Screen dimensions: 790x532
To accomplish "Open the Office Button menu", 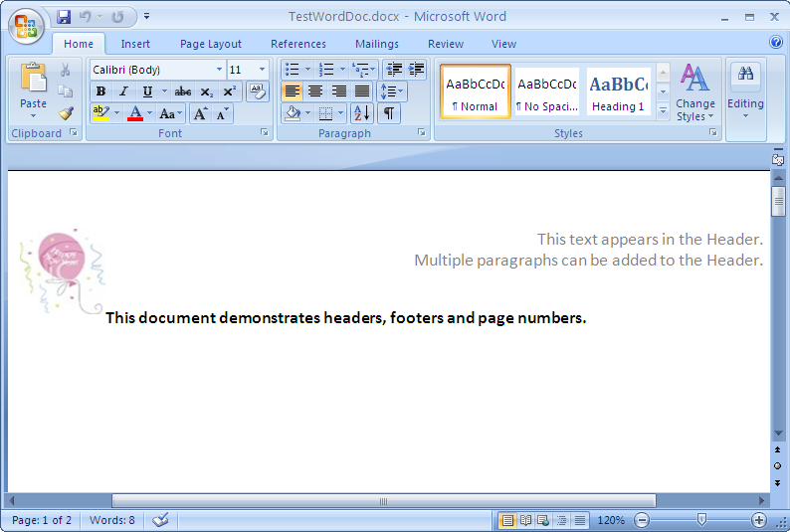I will pos(26,25).
